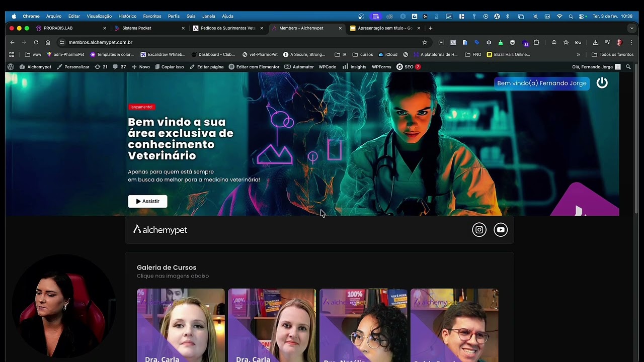Expand the hidden bookmarks overflow chevron
This screenshot has width=644, height=362.
[x=578, y=54]
